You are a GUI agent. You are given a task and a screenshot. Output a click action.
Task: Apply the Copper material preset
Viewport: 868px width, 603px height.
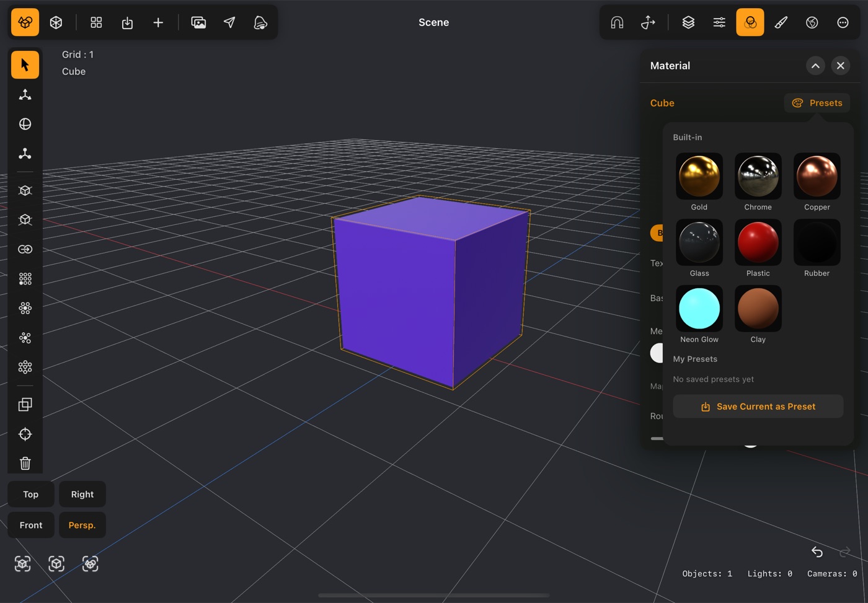(817, 176)
